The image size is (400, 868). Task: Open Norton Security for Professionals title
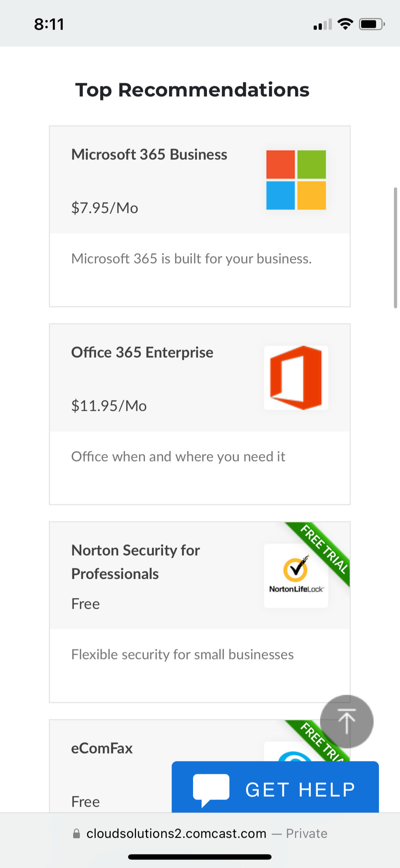point(135,562)
